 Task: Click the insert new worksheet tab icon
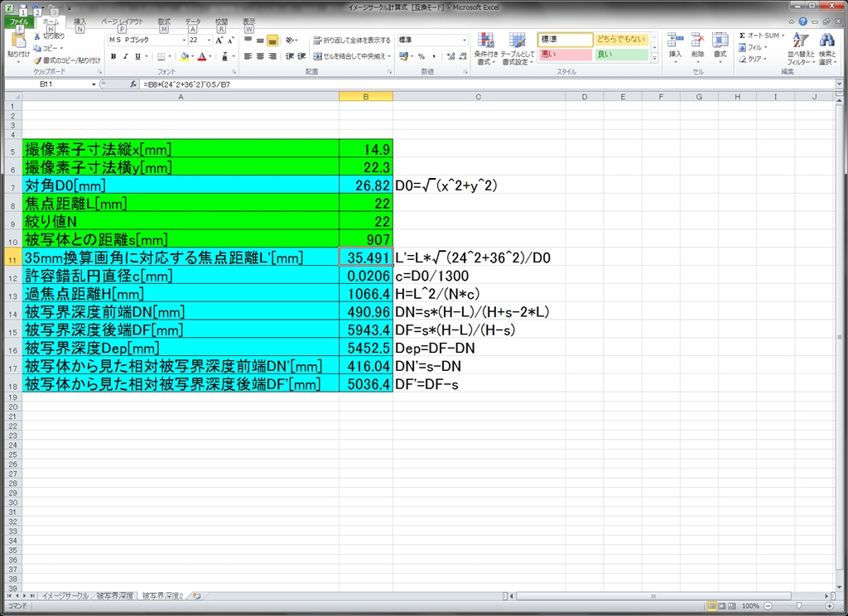[197, 596]
